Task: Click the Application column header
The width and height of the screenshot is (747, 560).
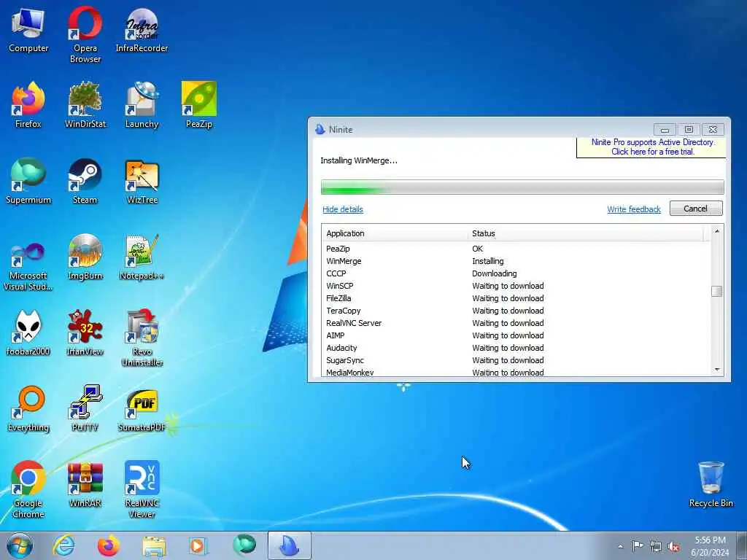Action: coord(395,233)
